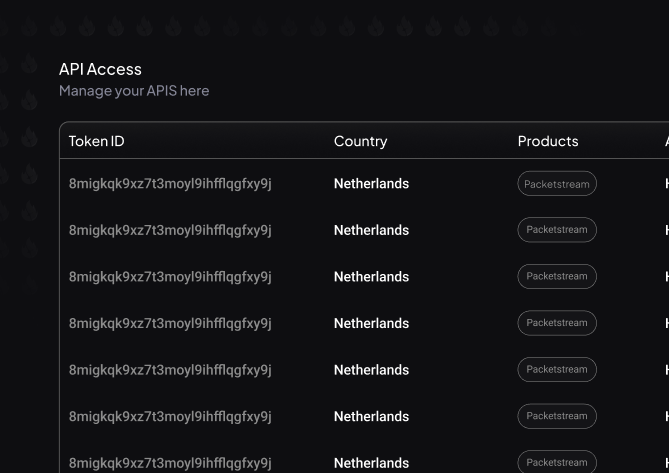
Task: Click Netherlands in the seventh table row
Action: point(371,463)
